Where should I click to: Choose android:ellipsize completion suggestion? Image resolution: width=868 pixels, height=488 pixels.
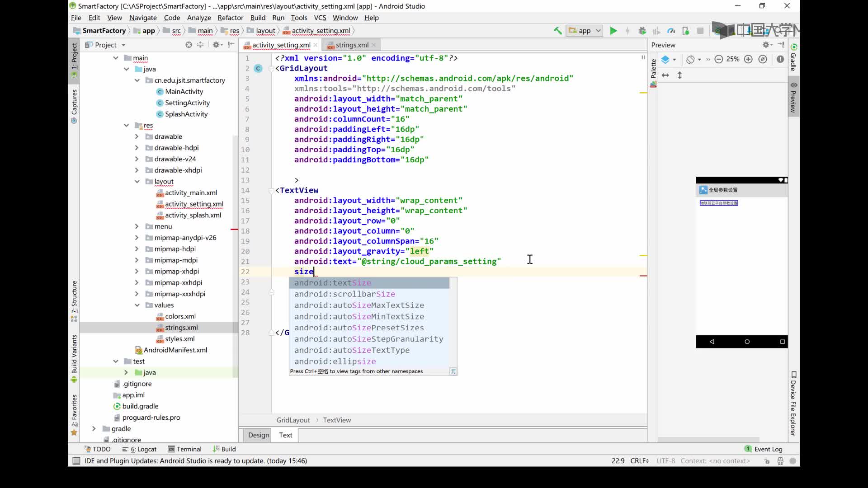[x=369, y=361]
